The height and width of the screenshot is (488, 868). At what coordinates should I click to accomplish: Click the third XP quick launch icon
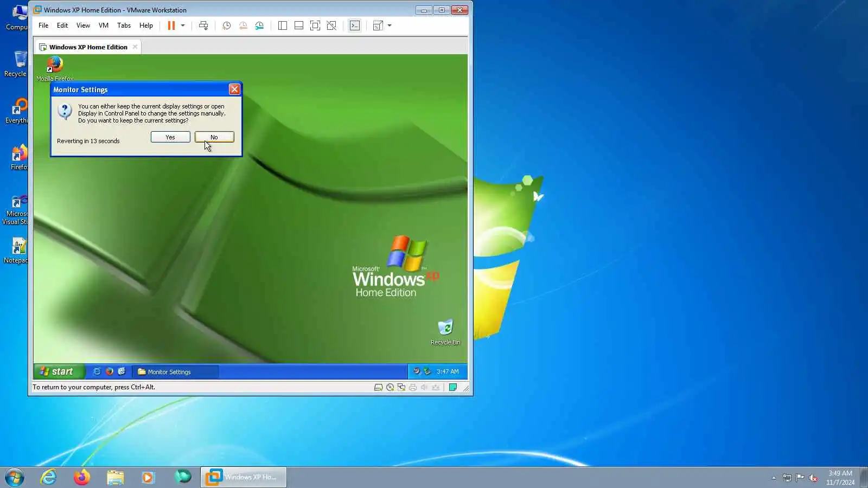click(x=122, y=371)
